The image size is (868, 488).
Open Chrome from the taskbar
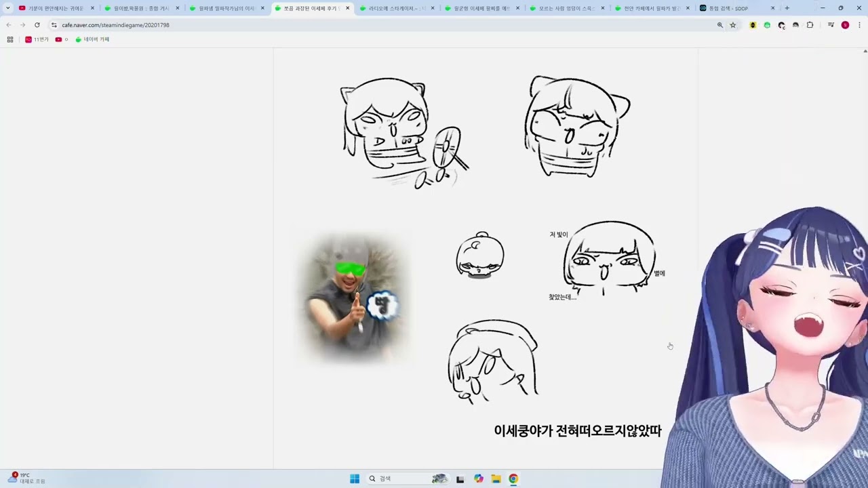click(x=513, y=479)
